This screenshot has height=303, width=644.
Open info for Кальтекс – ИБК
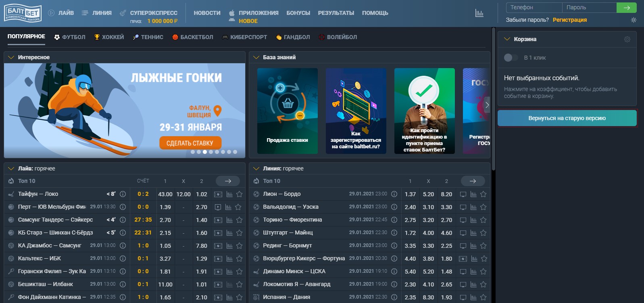[123, 259]
